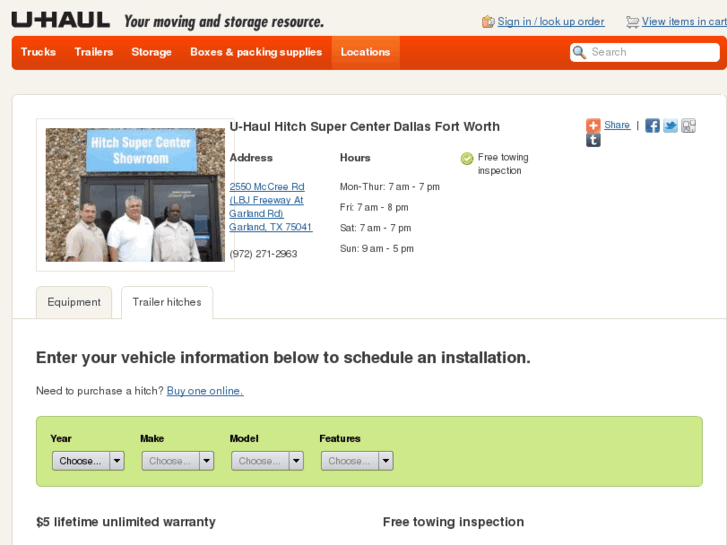Viewport: 727px width, 545px height.
Task: Click the Sun: 9 am - 5 pm hours text
Action: pyautogui.click(x=376, y=249)
